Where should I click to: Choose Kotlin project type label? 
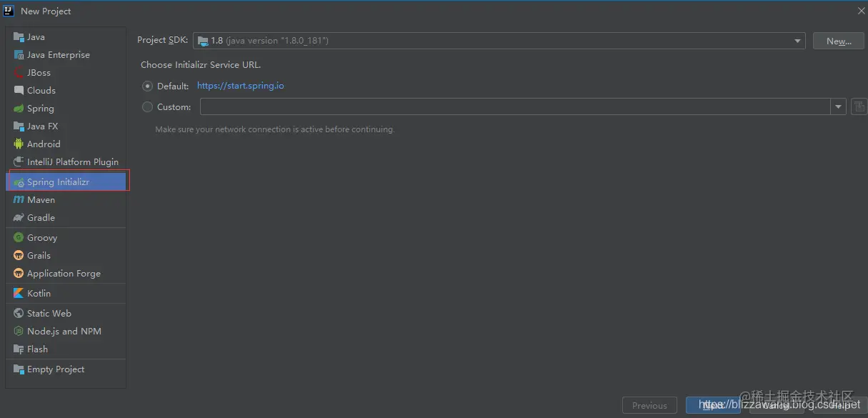(x=39, y=294)
